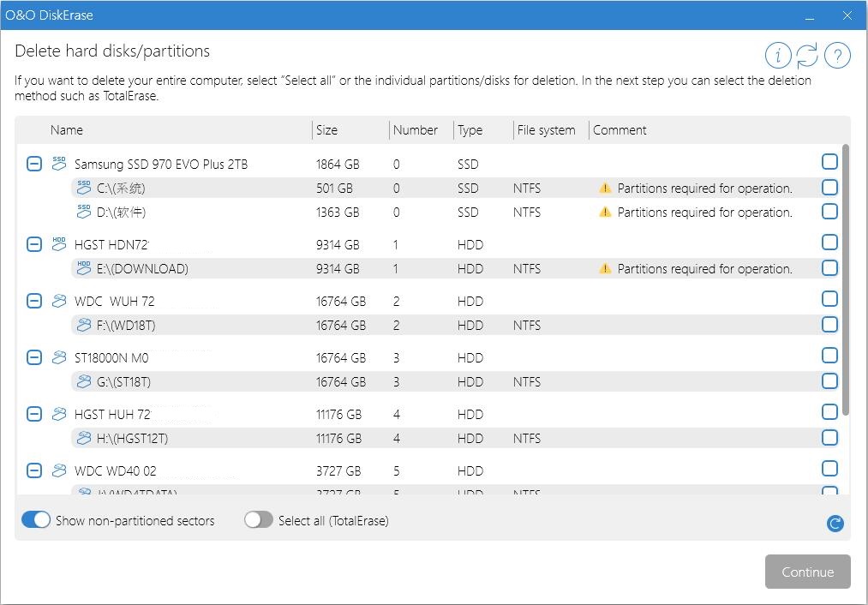Click the blue circular reload icon
This screenshot has height=605, width=868.
click(835, 523)
